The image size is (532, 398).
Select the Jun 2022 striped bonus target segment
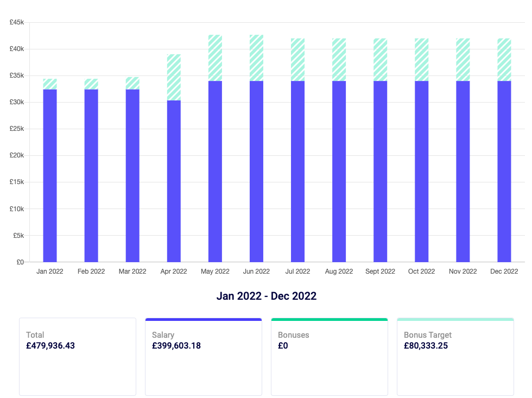256,58
